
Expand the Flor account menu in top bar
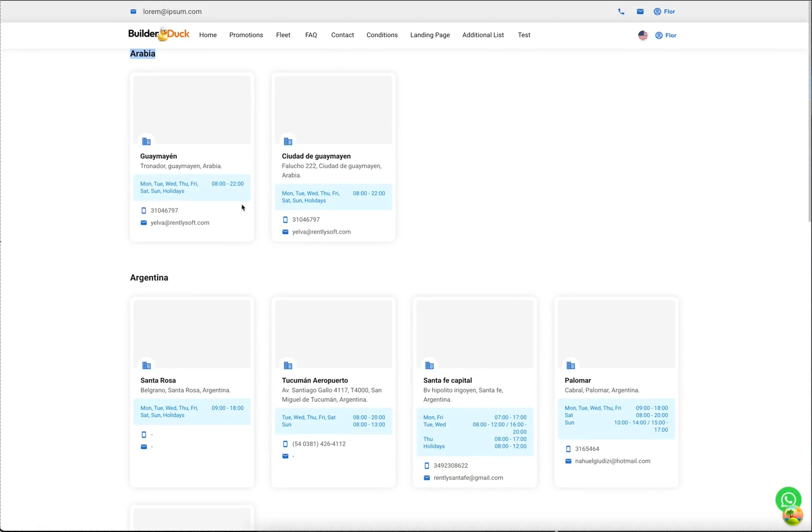click(664, 12)
